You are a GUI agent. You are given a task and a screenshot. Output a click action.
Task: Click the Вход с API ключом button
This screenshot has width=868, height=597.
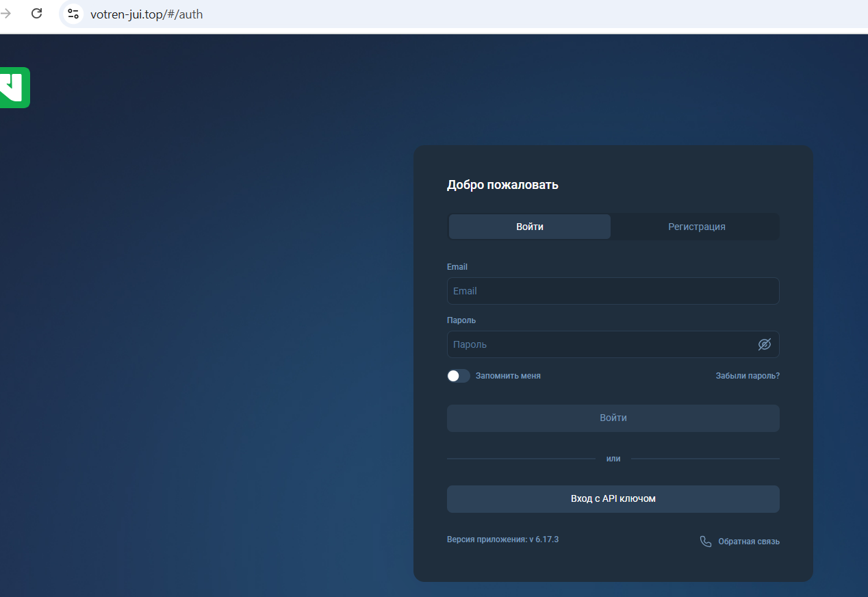click(613, 499)
